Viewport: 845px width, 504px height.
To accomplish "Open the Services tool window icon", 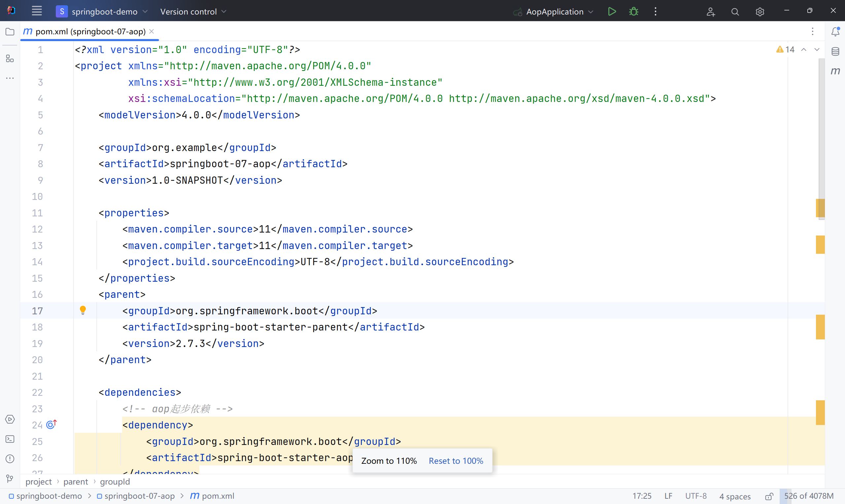I will click(x=10, y=419).
